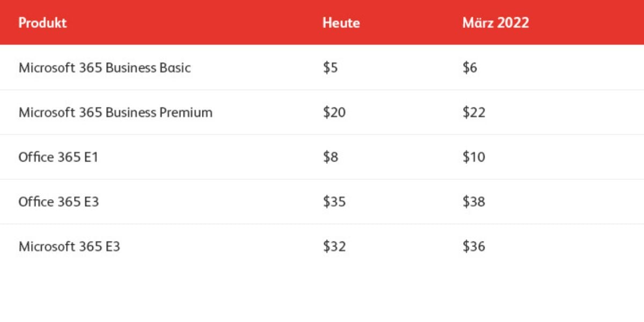
Task: Select the $20 price for Business Premium
Action: (x=334, y=112)
